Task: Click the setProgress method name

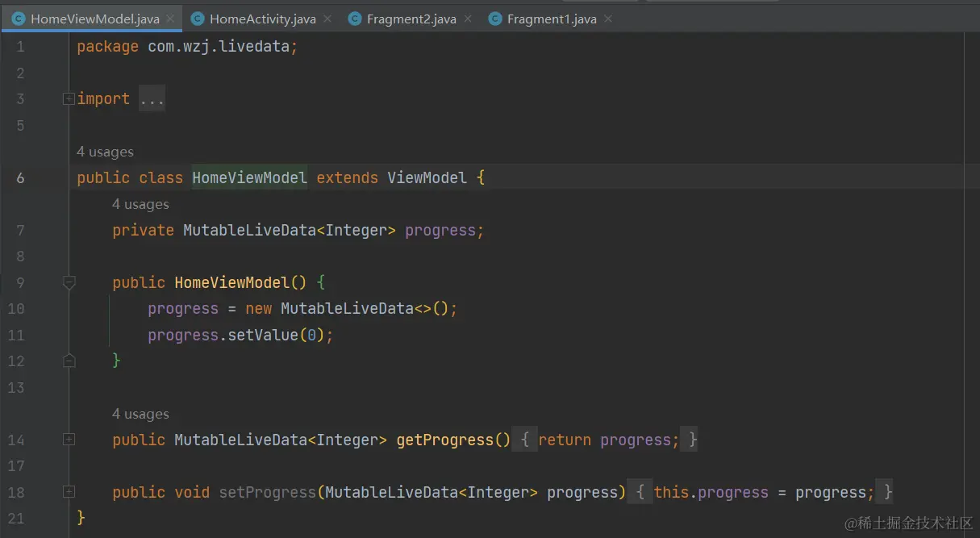Action: (x=267, y=492)
